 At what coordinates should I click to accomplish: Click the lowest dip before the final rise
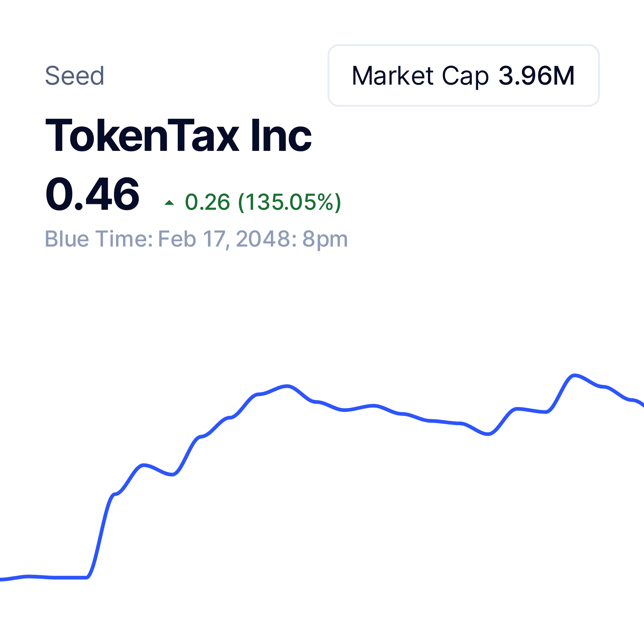click(x=488, y=434)
